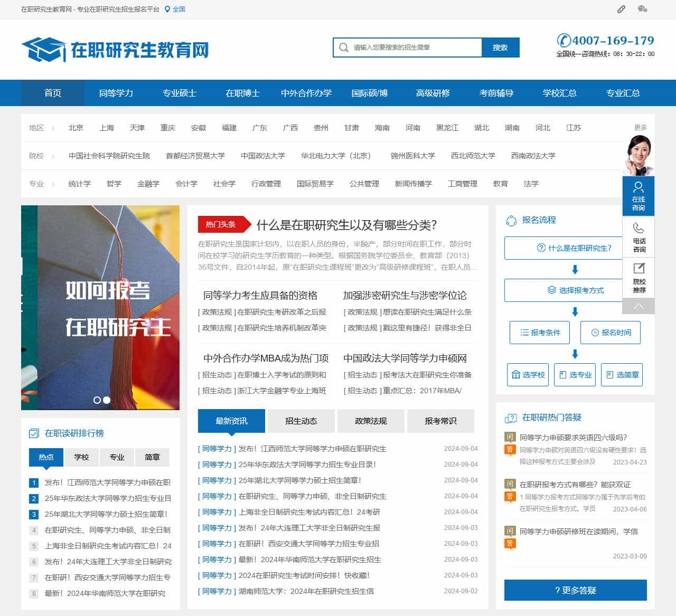Open the QQ icon at top right
This screenshot has height=616, width=676.
pyautogui.click(x=642, y=9)
